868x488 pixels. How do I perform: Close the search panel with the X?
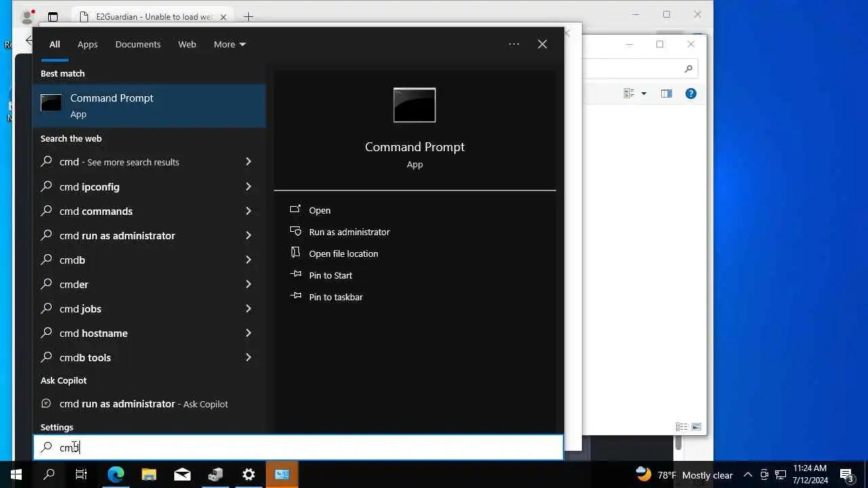[x=542, y=44]
